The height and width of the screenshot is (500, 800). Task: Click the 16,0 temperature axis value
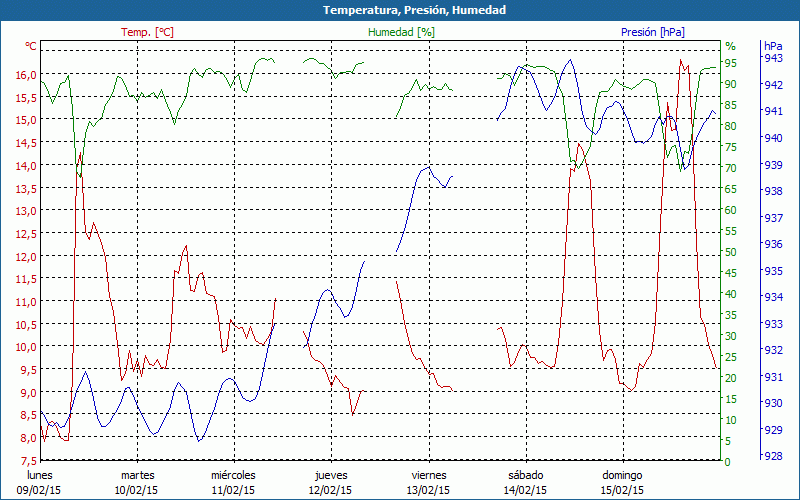pyautogui.click(x=26, y=74)
